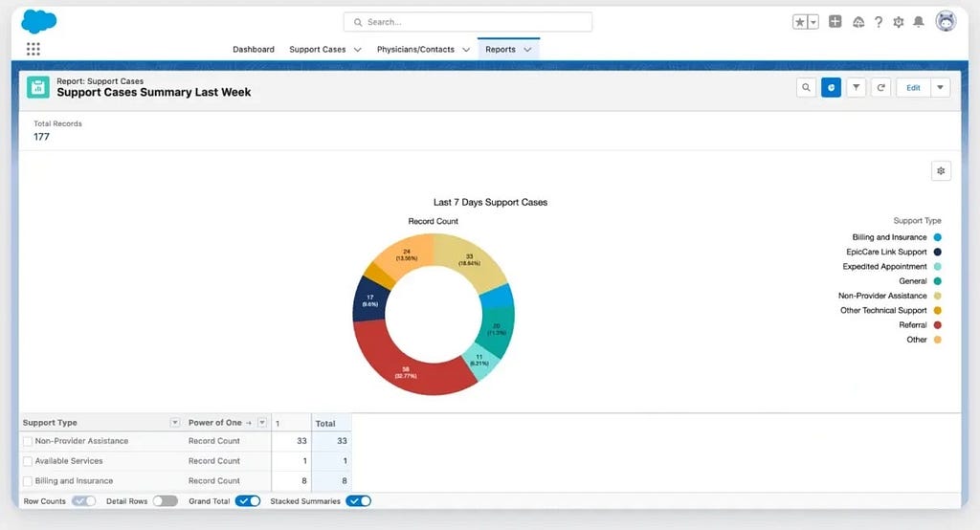Refresh the report with the reload icon
980x530 pixels.
[x=881, y=87]
